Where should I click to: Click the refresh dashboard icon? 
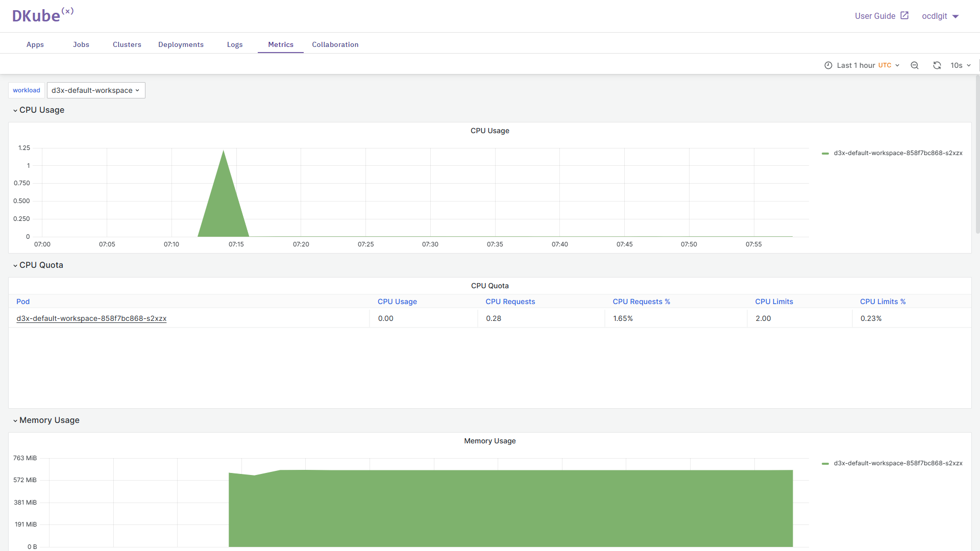pyautogui.click(x=937, y=65)
